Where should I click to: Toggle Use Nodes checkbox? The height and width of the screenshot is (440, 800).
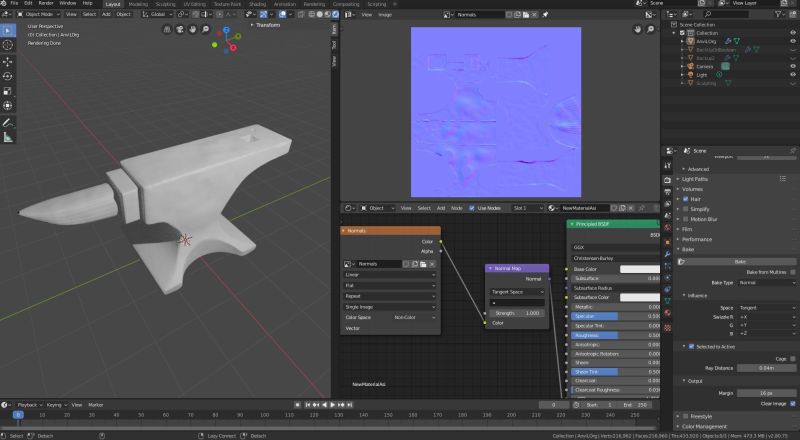[x=472, y=208]
